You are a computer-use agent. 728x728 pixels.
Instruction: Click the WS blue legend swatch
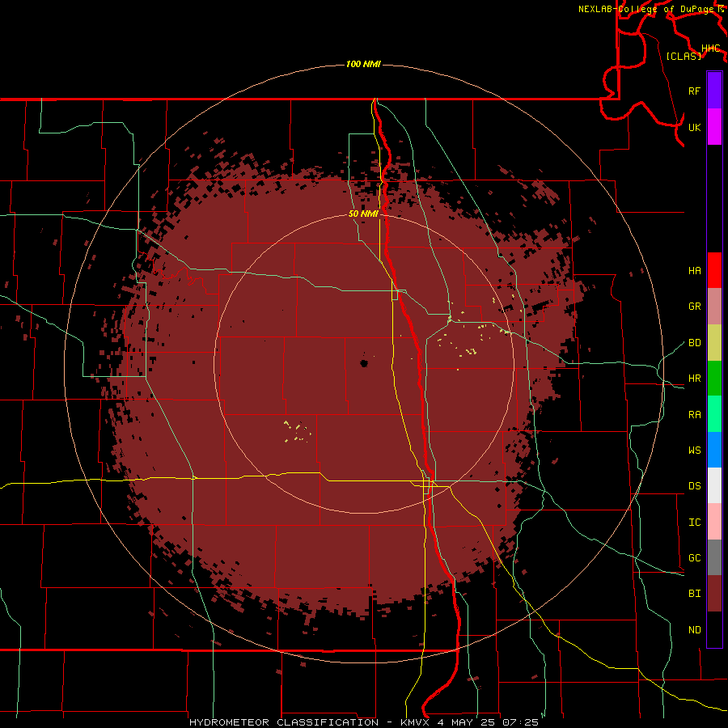[x=714, y=450]
